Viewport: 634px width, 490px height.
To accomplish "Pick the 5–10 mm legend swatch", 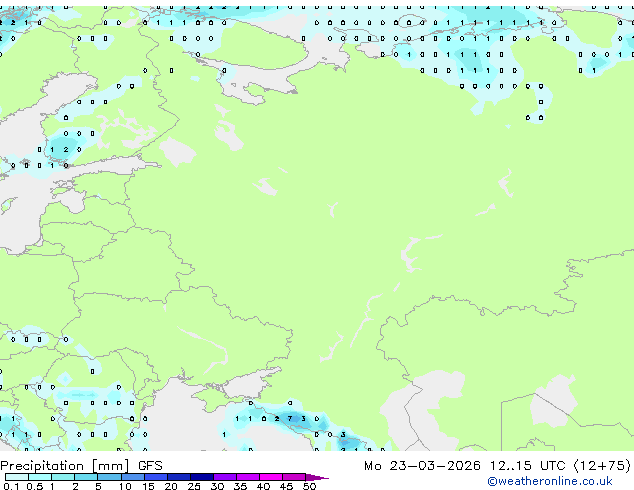I will (x=109, y=477).
